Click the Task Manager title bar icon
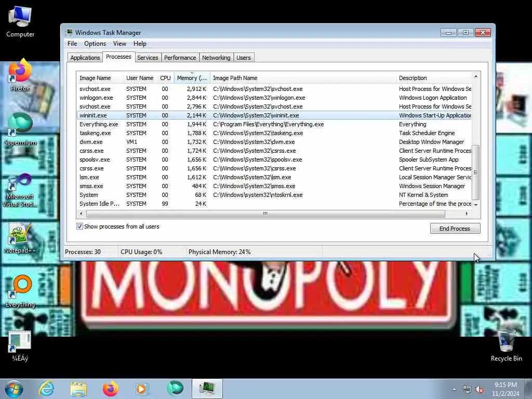 click(69, 32)
